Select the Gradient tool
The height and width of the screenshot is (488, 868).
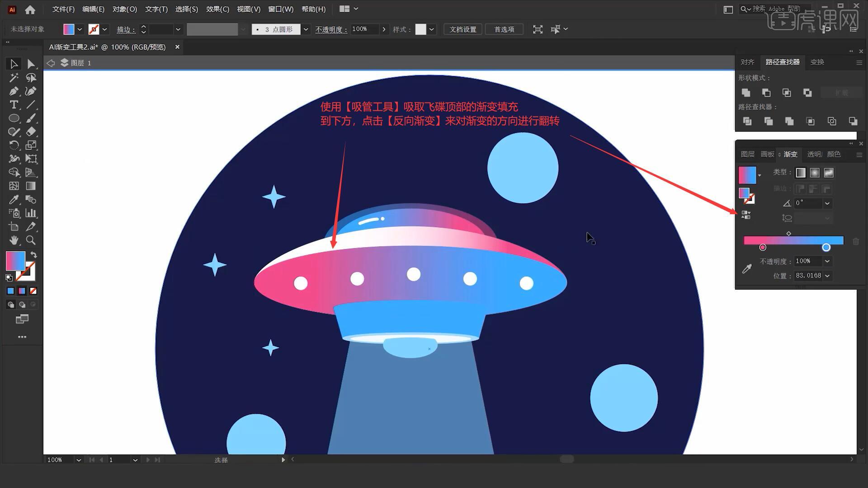coord(30,186)
